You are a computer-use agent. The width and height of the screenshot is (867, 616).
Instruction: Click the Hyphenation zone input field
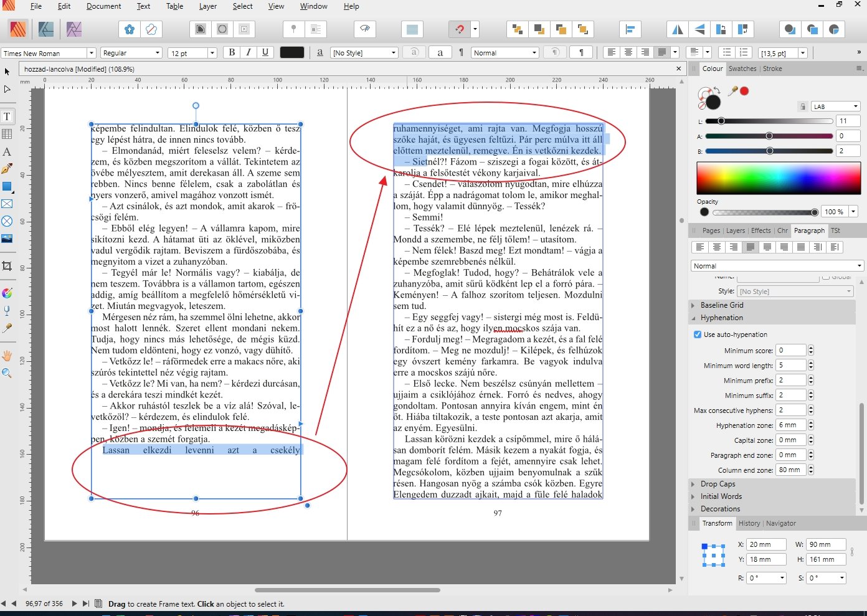pos(791,425)
